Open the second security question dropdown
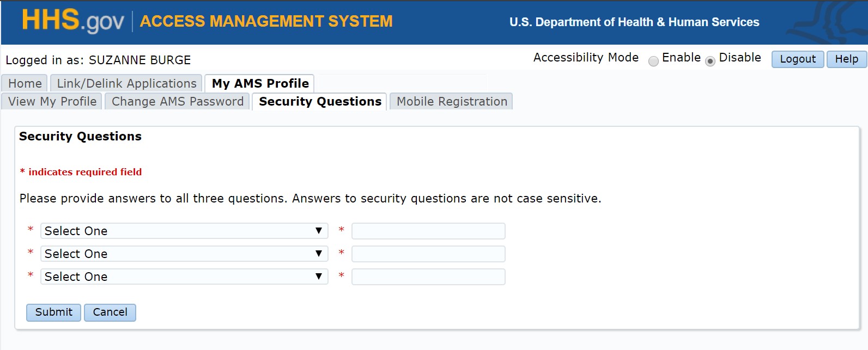This screenshot has width=868, height=350. tap(184, 254)
